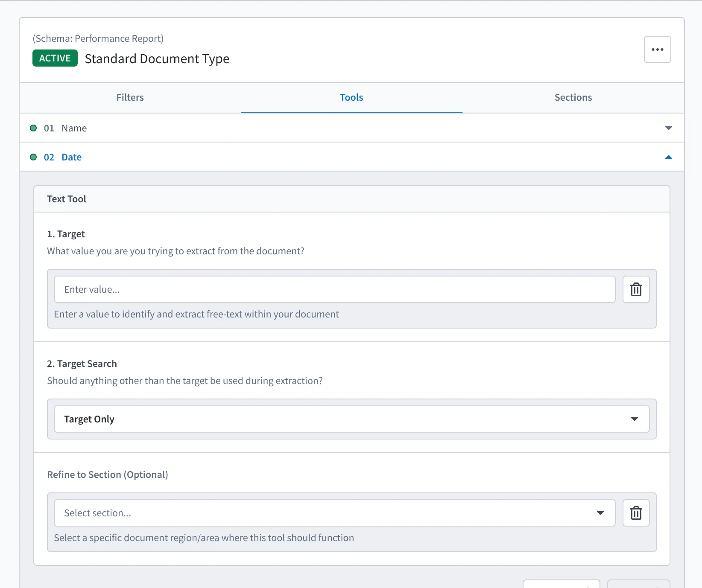Click the green status dot beside Name
Screen dimensions: 702x588
coord(33,128)
